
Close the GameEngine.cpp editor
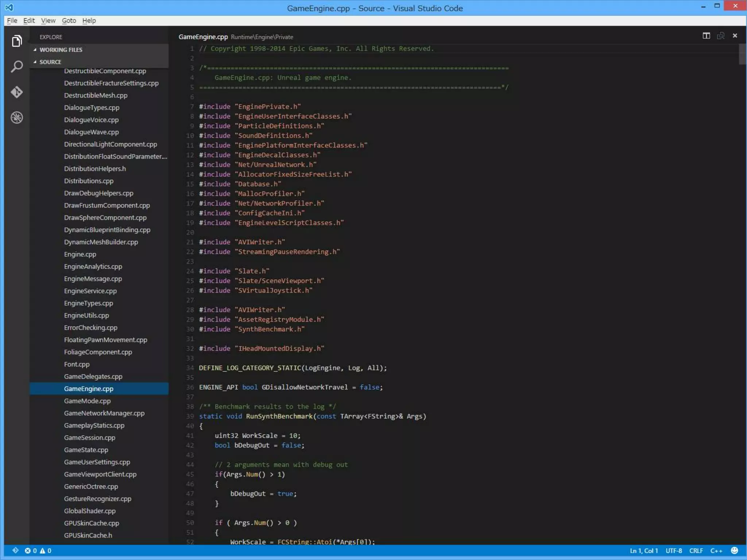click(735, 36)
